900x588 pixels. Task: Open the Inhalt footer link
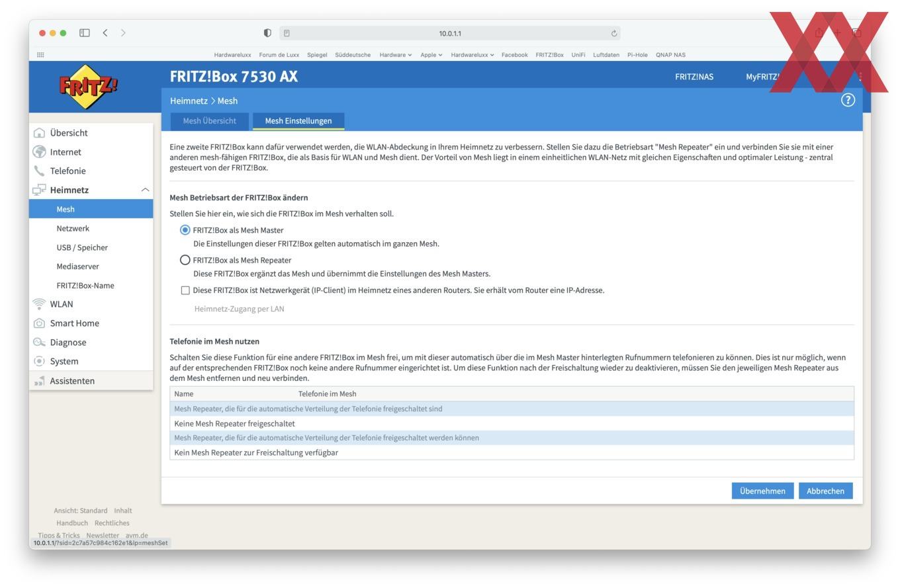coord(122,511)
